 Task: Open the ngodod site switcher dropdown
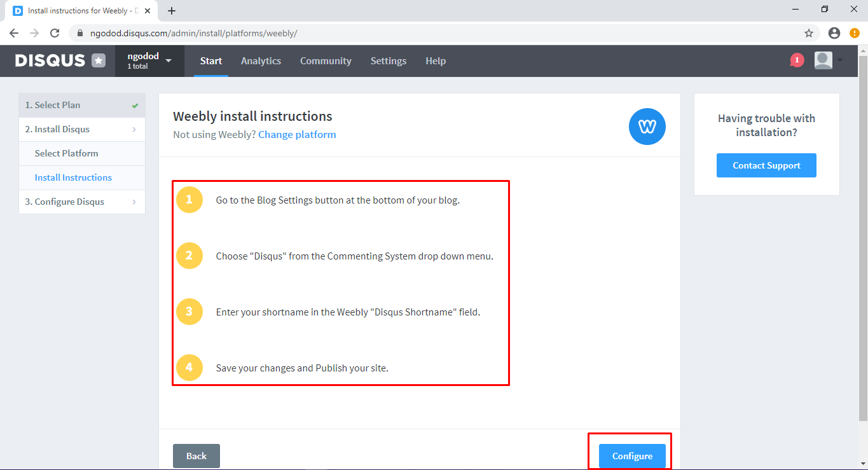click(149, 61)
